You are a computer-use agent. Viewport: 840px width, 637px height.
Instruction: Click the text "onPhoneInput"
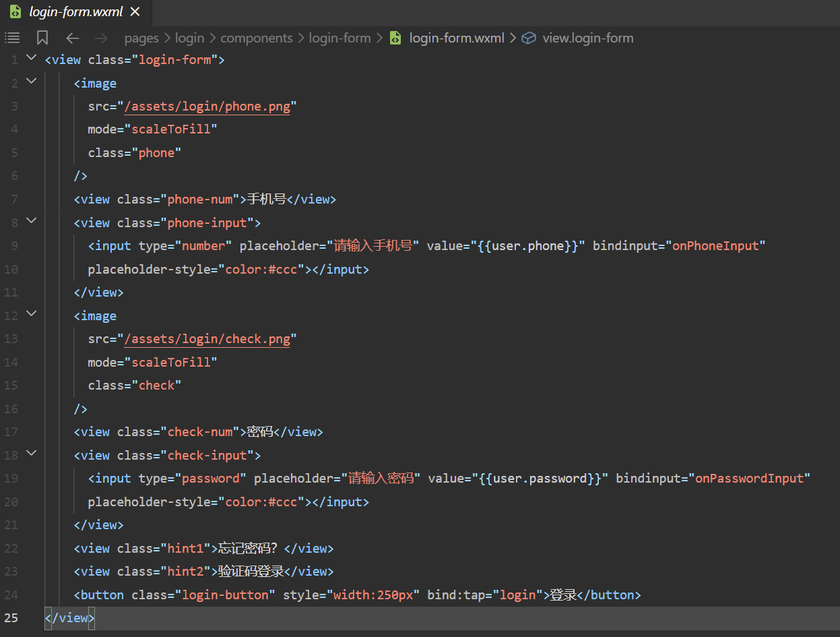click(715, 246)
